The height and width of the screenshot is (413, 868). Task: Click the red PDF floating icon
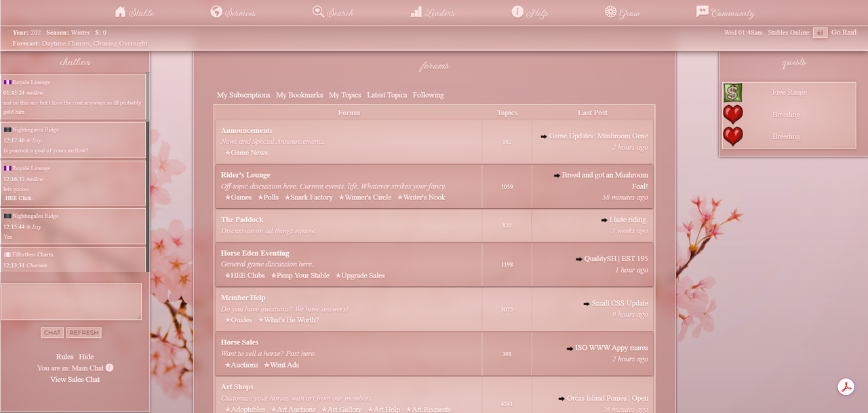tap(845, 387)
